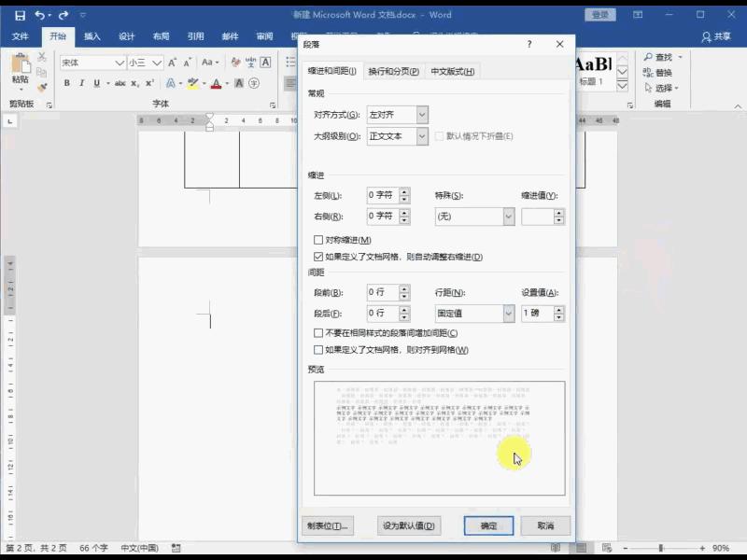Uncheck the auto-adjust right indent option

coord(317,255)
